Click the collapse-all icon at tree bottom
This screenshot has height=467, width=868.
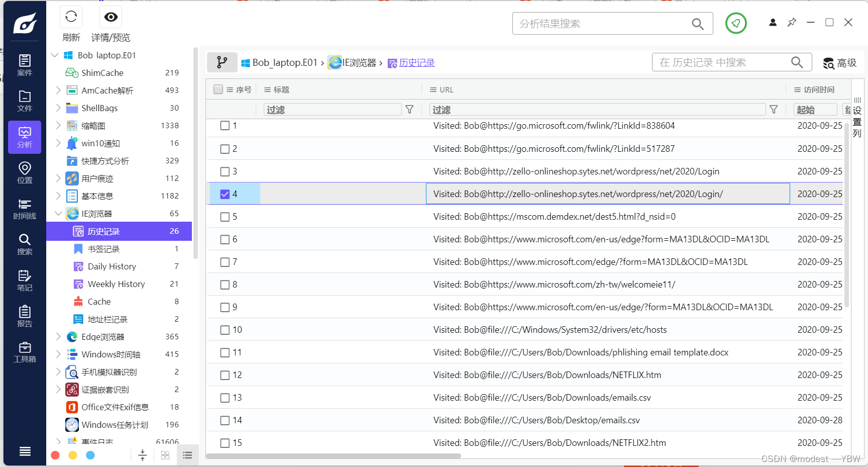(x=143, y=455)
